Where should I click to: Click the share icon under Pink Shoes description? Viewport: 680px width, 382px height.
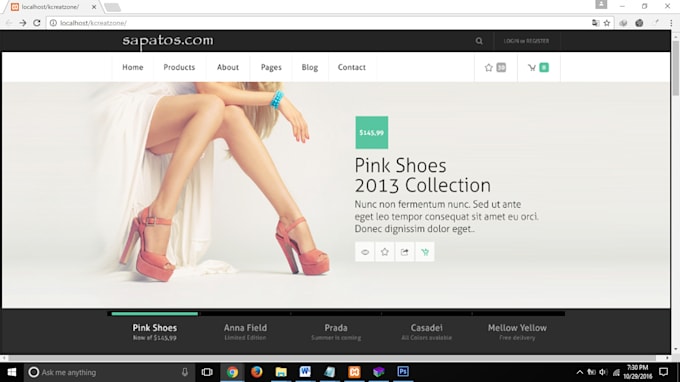[405, 252]
